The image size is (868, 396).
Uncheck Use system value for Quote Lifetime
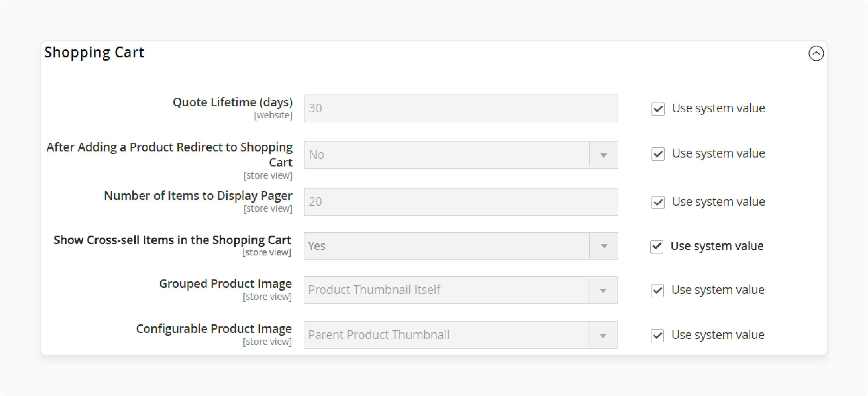[658, 109]
